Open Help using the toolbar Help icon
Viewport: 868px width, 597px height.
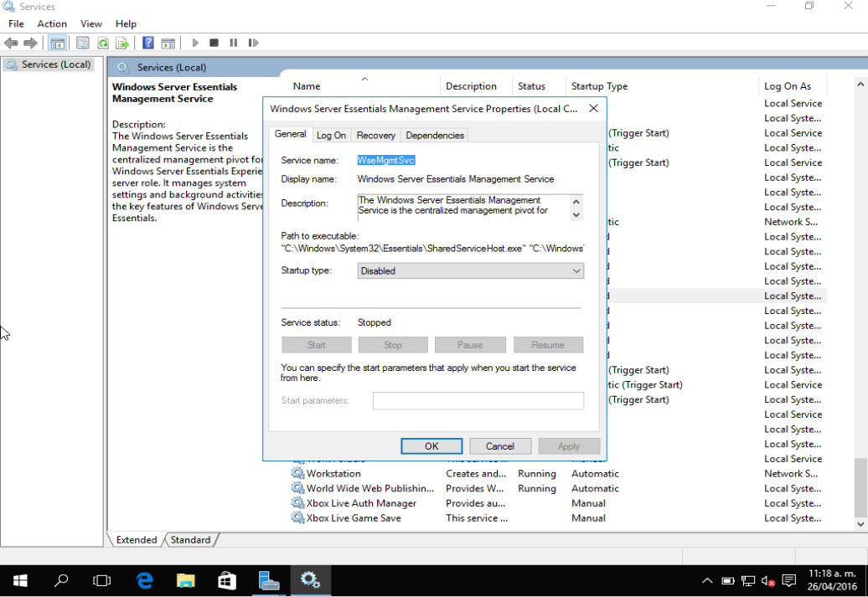[x=147, y=43]
